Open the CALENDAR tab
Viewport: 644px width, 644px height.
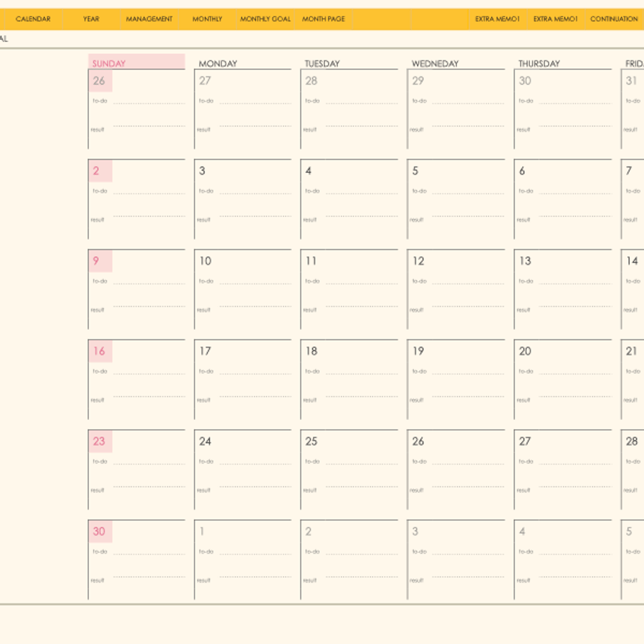click(x=33, y=19)
